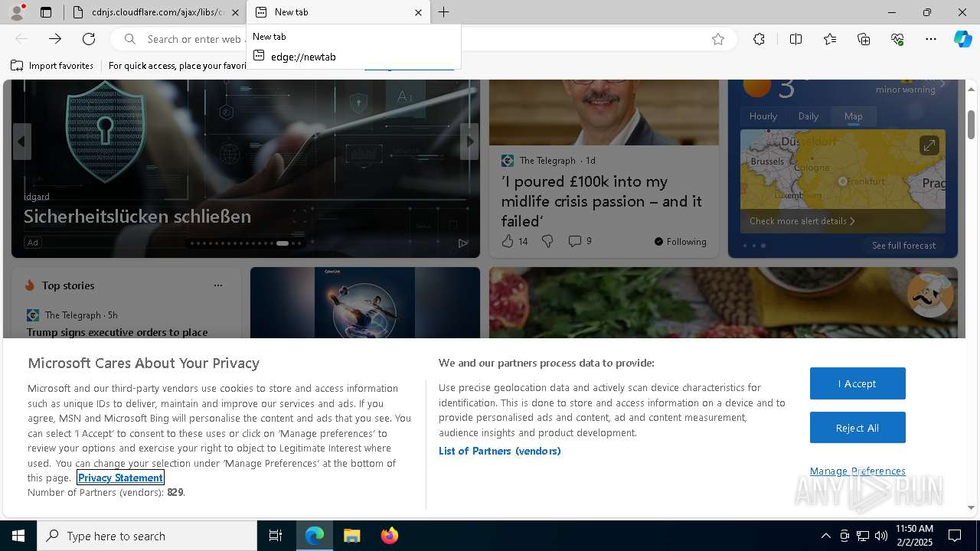Open the Favorites hub
Image resolution: width=980 pixels, height=551 pixels.
click(x=830, y=39)
